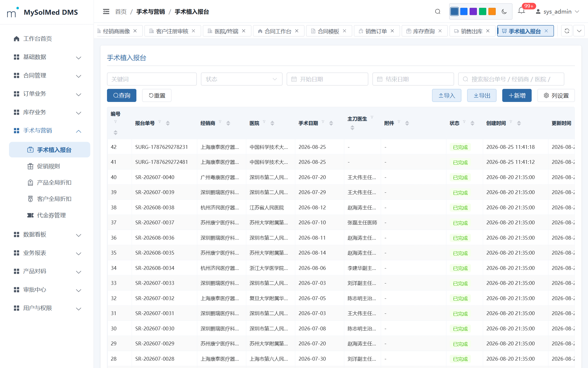Focus the 关键词 input field
Image resolution: width=588 pixels, height=368 pixels.
(x=152, y=79)
